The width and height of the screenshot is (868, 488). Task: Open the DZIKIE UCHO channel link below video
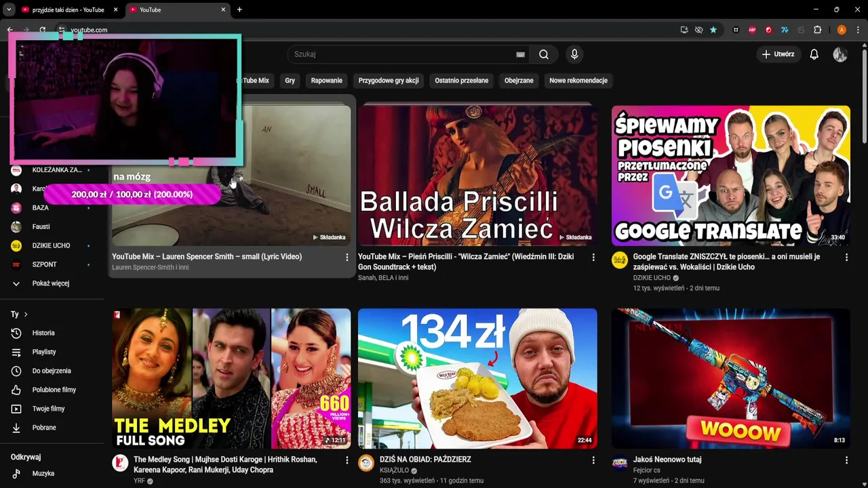tap(652, 278)
